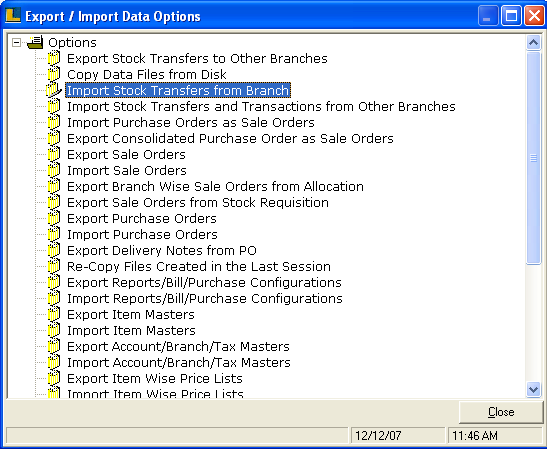Screen dimensions: 547x449
Task: Click the scroll down arrow of the list
Action: [533, 389]
